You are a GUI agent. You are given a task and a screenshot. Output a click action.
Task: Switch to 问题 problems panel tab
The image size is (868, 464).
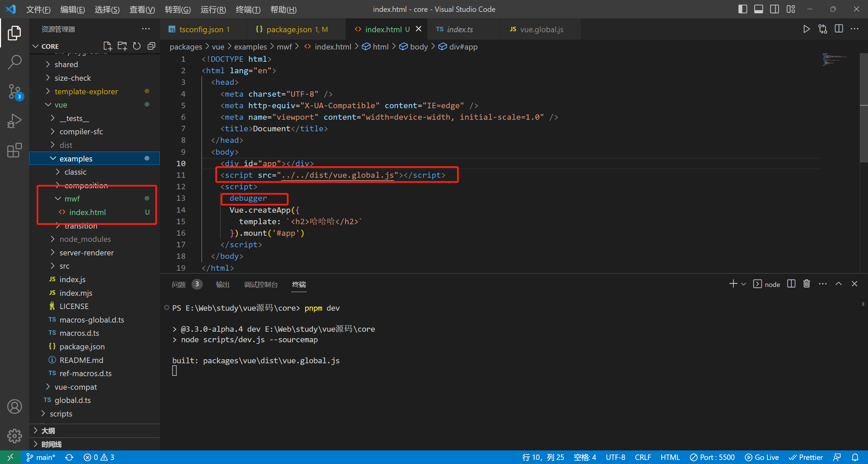186,284
